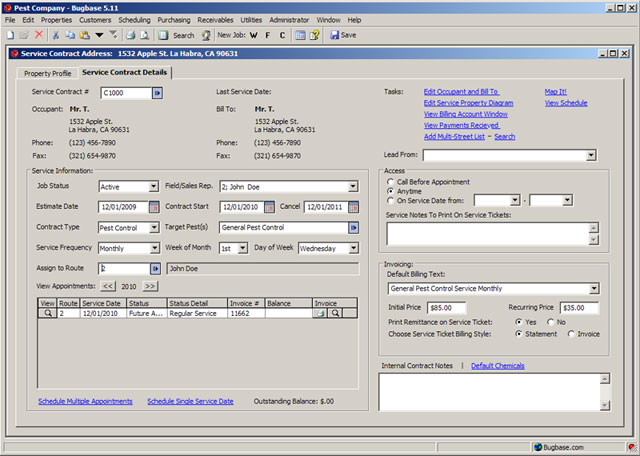Select the Call Before Appointment radio button
Image resolution: width=640 pixels, height=456 pixels.
coord(389,181)
